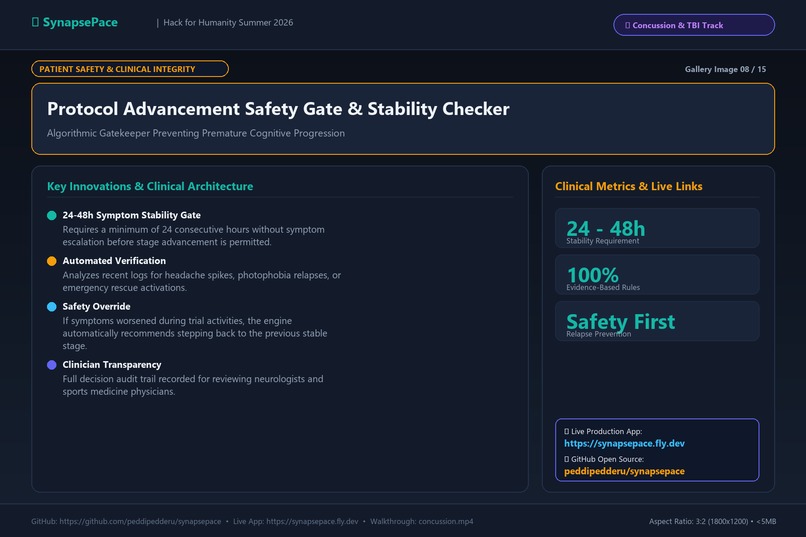The width and height of the screenshot is (806, 537).
Task: Click the Walkthrough: concussion.mp4 footer text
Action: pyautogui.click(x=422, y=521)
